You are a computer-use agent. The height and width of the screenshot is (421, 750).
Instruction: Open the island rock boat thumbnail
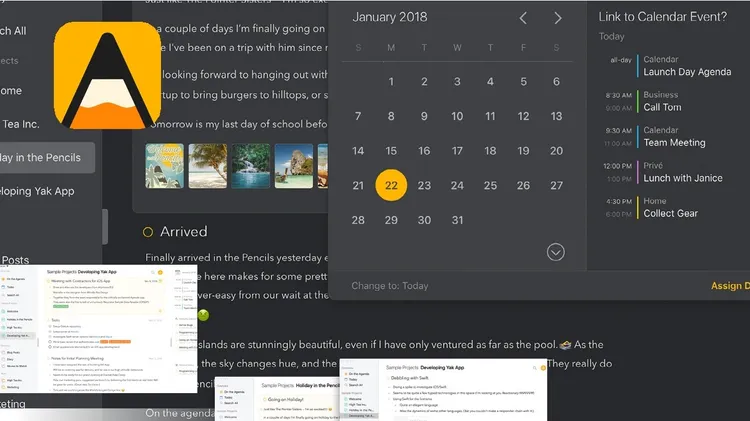(294, 166)
